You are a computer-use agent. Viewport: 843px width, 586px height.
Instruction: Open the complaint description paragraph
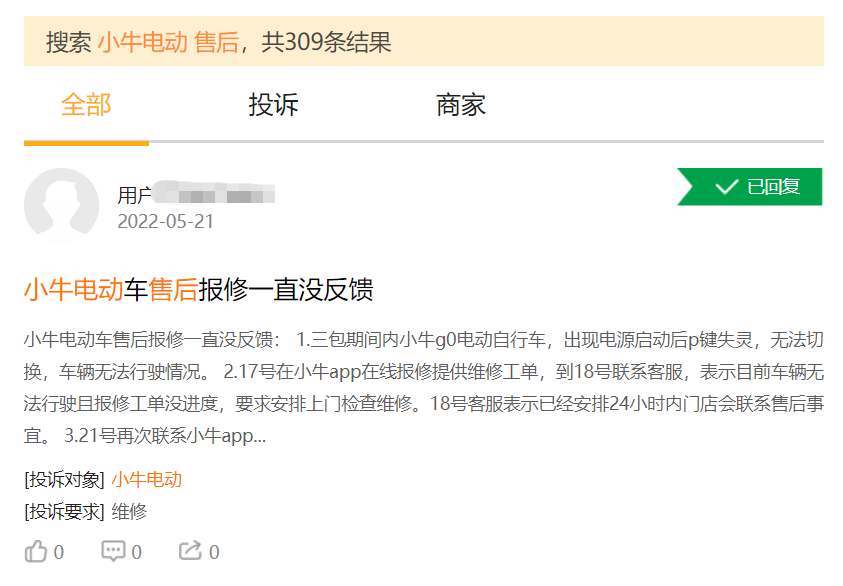424,388
